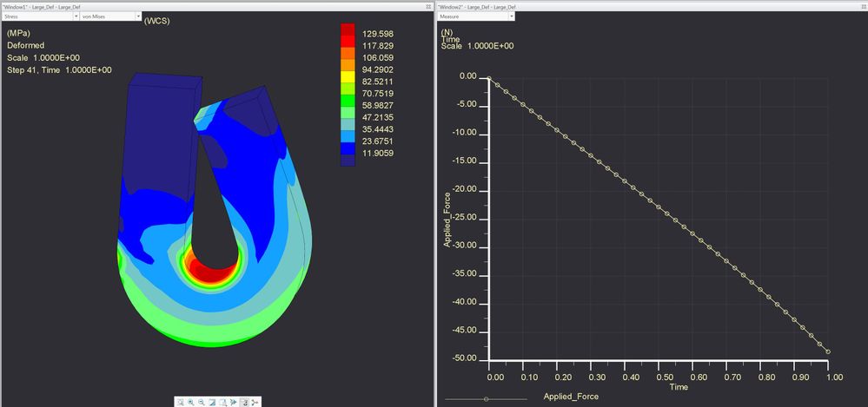The width and height of the screenshot is (868, 407).
Task: Click legend value 11.9059
Action: tap(377, 154)
